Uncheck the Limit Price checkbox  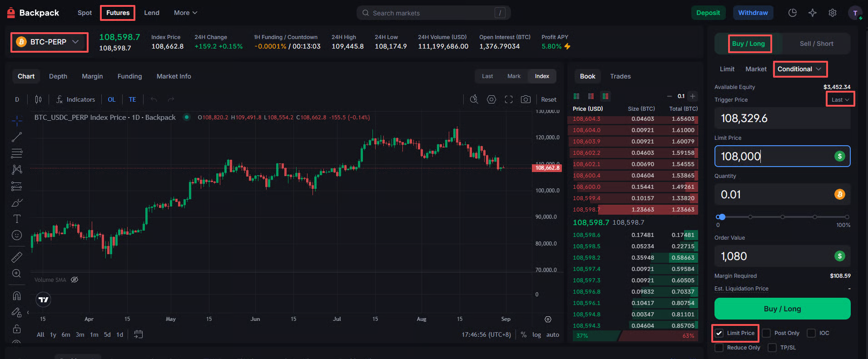point(719,333)
